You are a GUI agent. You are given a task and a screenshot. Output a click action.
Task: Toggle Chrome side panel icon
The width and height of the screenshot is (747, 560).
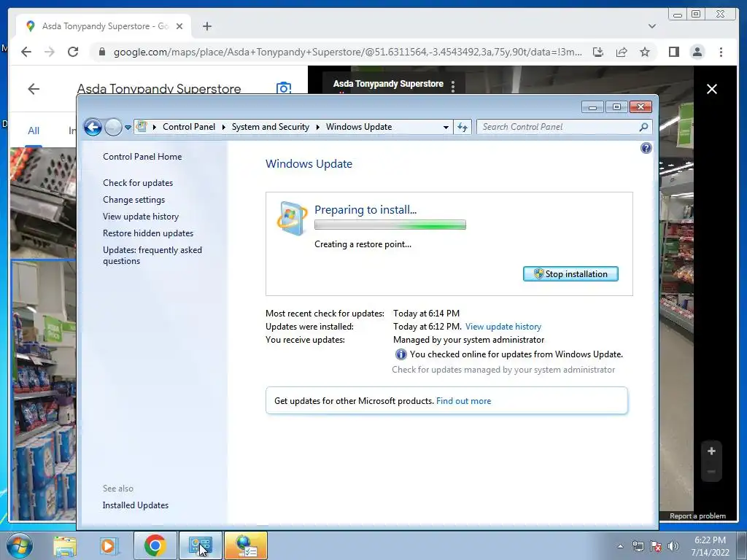(x=673, y=52)
